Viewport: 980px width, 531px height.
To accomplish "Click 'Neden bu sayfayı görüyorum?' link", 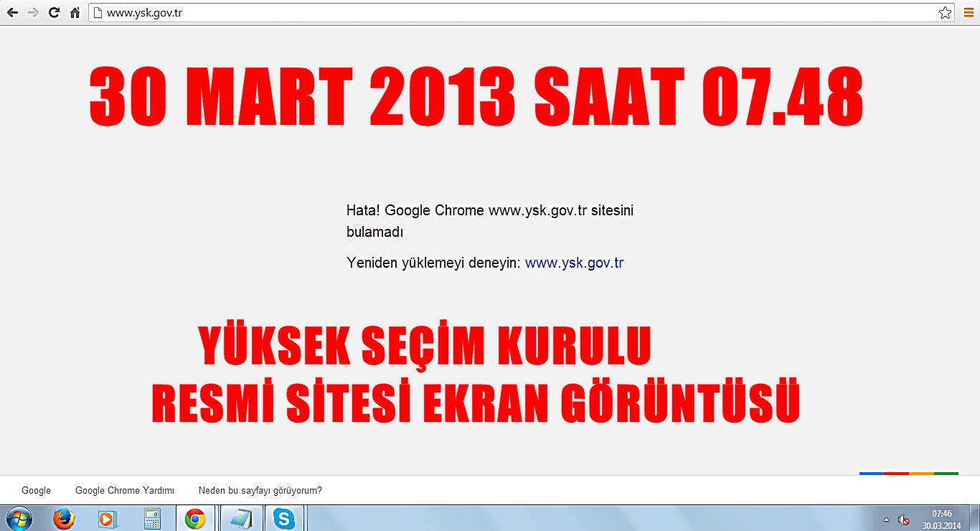I will (260, 491).
